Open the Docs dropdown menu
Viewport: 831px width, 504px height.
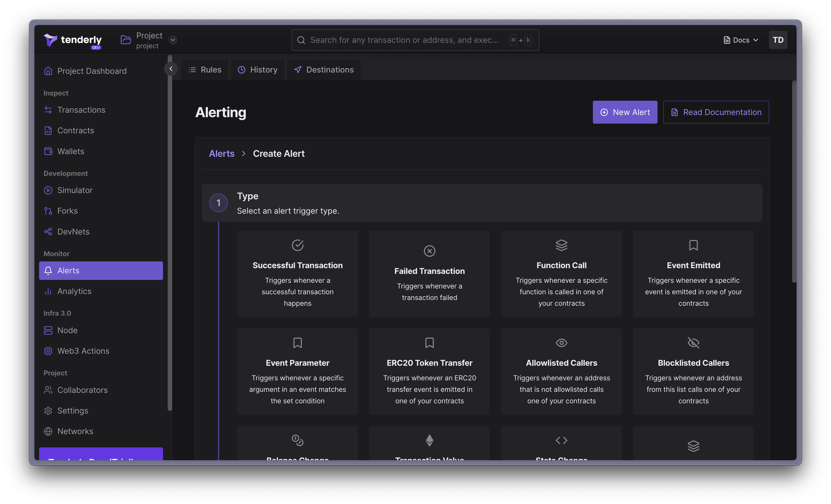740,40
